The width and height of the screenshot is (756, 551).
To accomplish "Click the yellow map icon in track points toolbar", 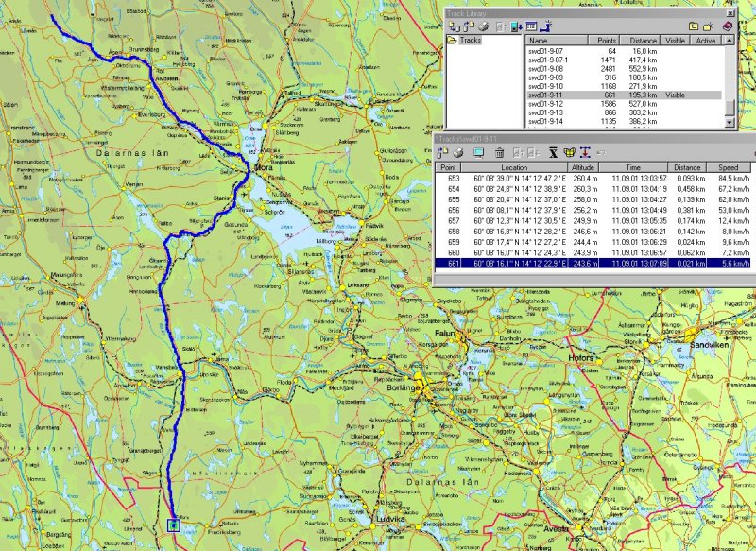I will (569, 152).
